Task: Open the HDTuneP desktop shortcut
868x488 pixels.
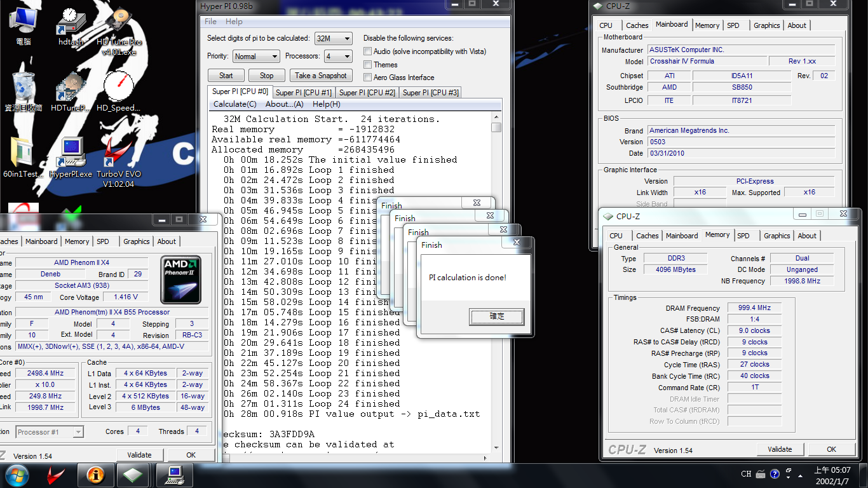Action: pos(71,92)
